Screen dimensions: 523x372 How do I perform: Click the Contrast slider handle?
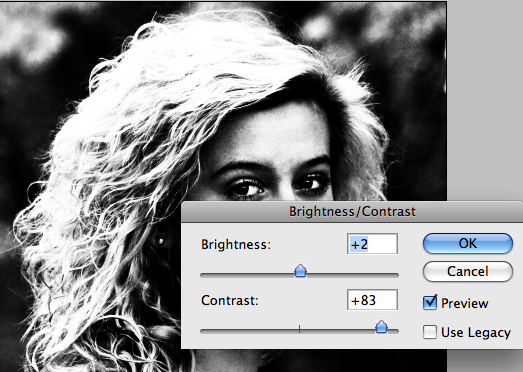(381, 327)
